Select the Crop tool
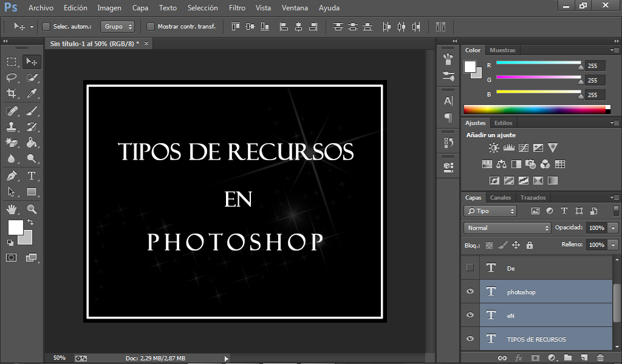Image resolution: width=622 pixels, height=364 pixels. [x=12, y=93]
